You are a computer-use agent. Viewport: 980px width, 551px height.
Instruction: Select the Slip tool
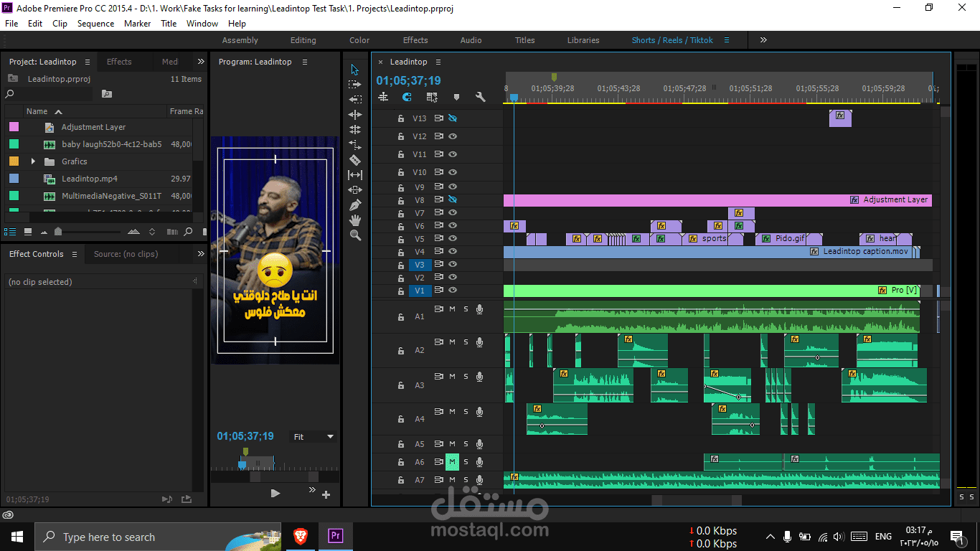pos(355,175)
